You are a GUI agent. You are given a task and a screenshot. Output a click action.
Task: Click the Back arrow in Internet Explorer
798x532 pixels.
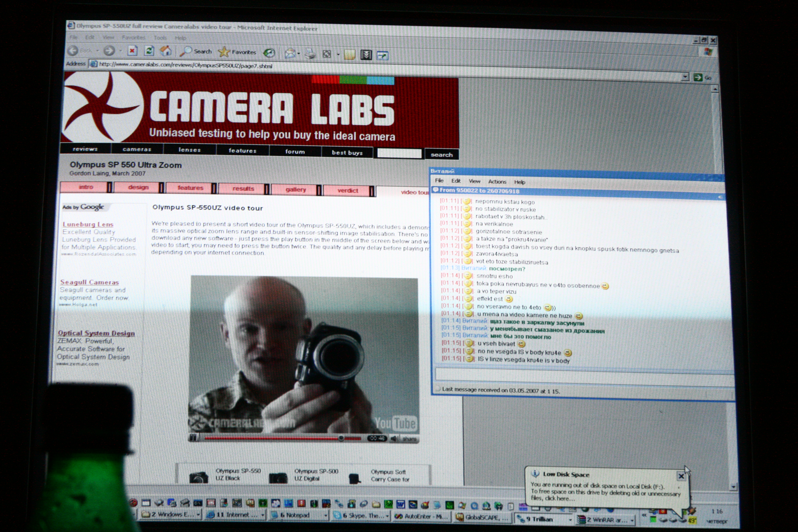(x=73, y=50)
